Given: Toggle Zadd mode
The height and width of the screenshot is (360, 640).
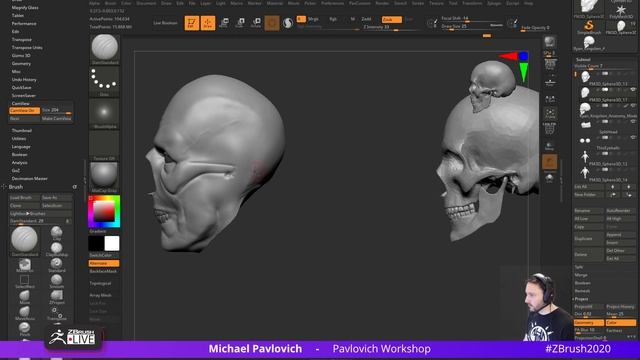Looking at the screenshot, I should pos(367,19).
